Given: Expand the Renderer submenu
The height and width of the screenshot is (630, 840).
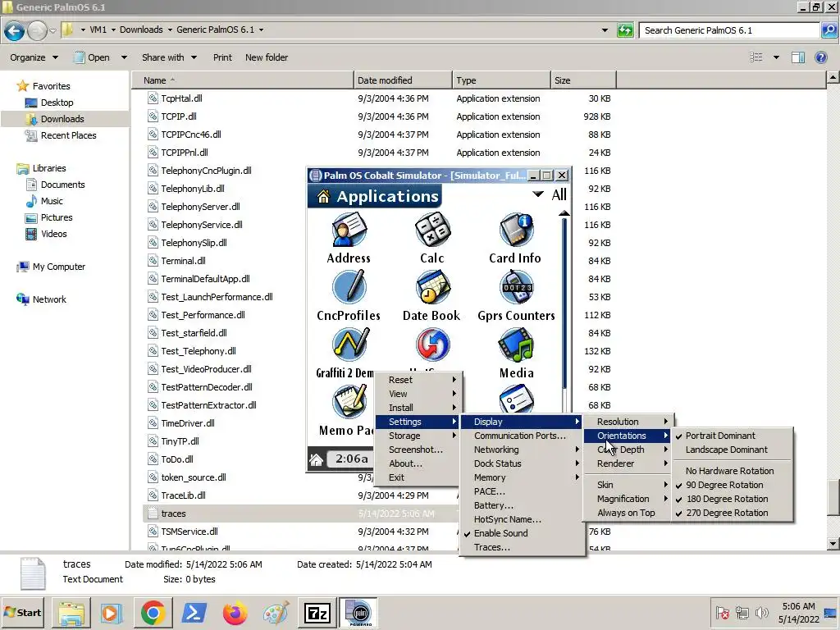Looking at the screenshot, I should pos(628,463).
